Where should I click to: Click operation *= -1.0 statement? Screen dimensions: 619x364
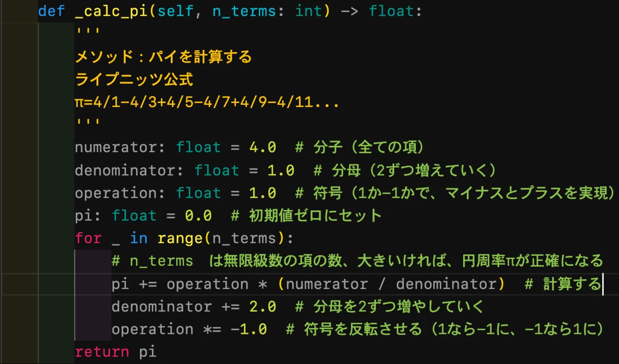189,329
